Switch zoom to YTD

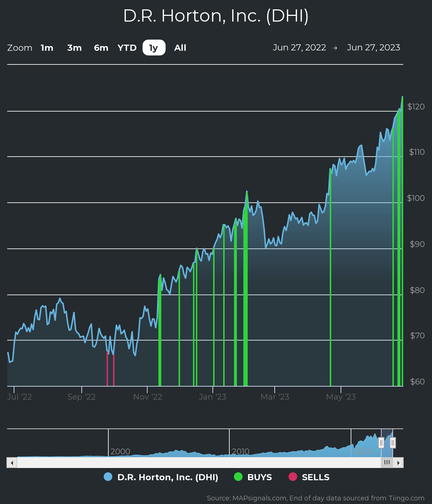[127, 48]
